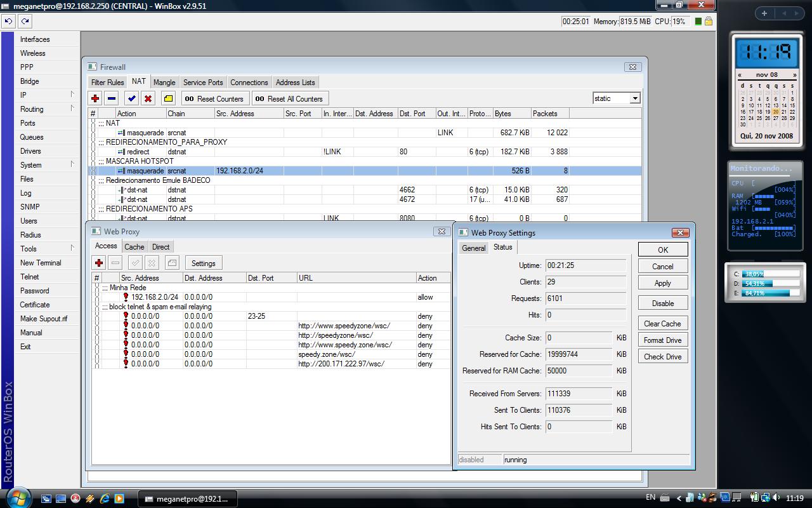Image resolution: width=812 pixels, height=508 pixels.
Task: Open the General tab in Web Proxy Settings
Action: point(473,248)
